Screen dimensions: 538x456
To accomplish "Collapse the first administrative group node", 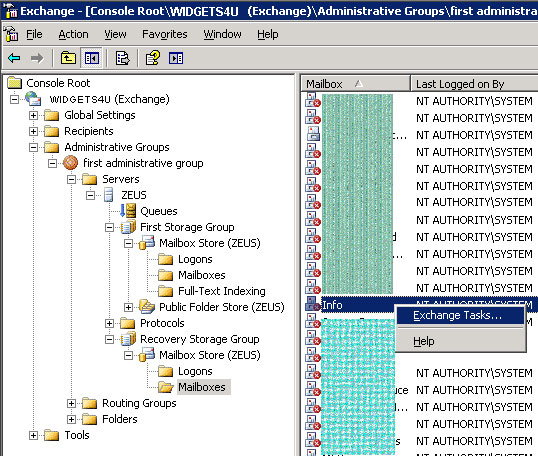I will click(x=52, y=163).
